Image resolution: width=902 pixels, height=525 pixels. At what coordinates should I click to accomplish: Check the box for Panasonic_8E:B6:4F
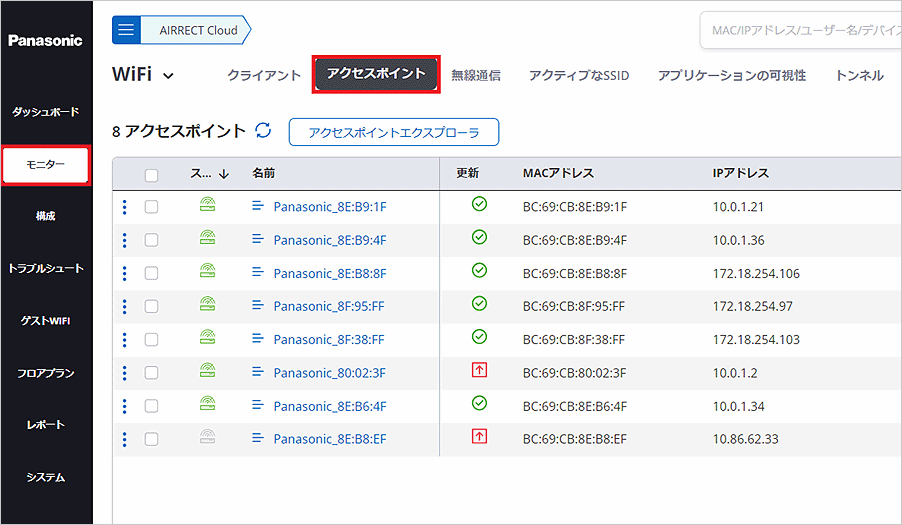(151, 407)
